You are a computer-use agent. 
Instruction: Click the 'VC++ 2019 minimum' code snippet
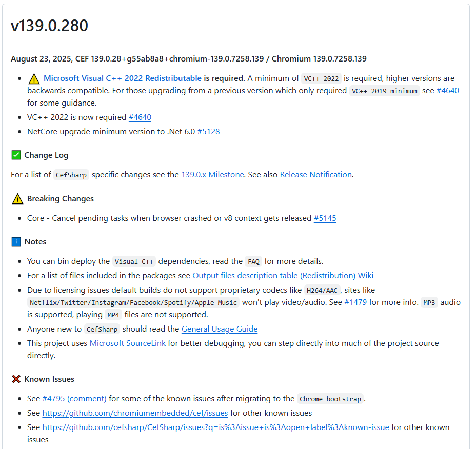click(x=384, y=91)
